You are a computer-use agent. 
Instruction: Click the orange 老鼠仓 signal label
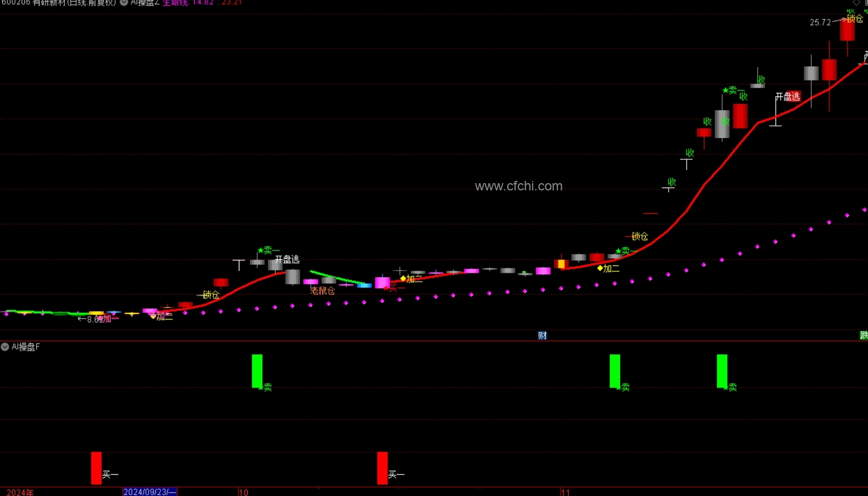[322, 291]
